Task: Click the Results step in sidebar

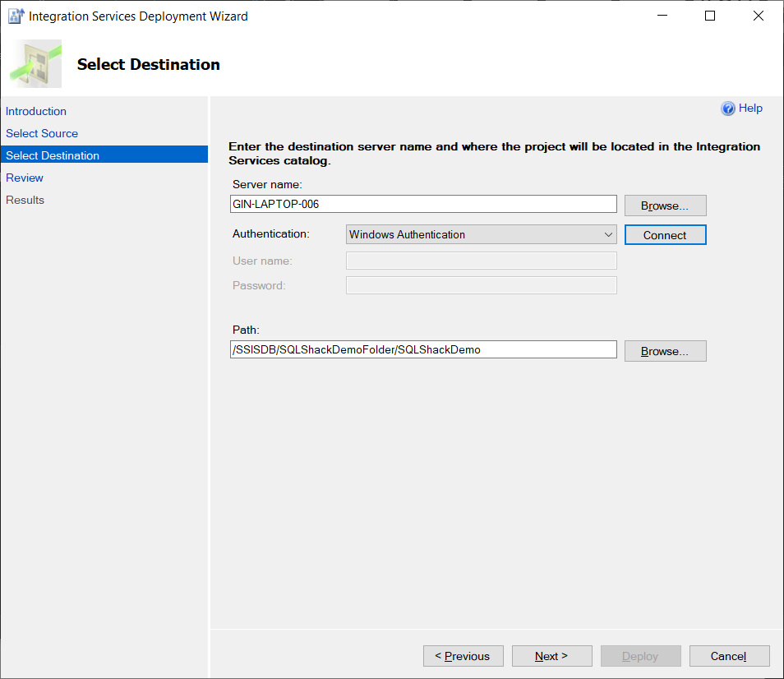Action: 25,200
